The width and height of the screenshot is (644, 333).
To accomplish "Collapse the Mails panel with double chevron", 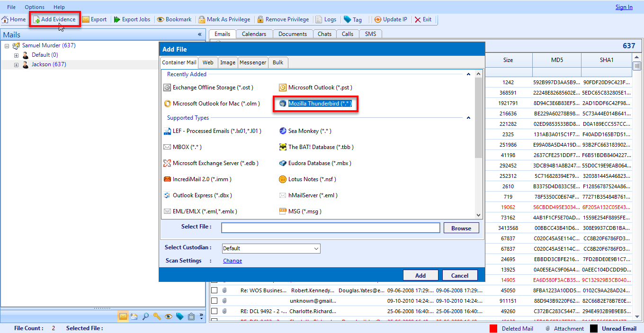I will pos(200,35).
